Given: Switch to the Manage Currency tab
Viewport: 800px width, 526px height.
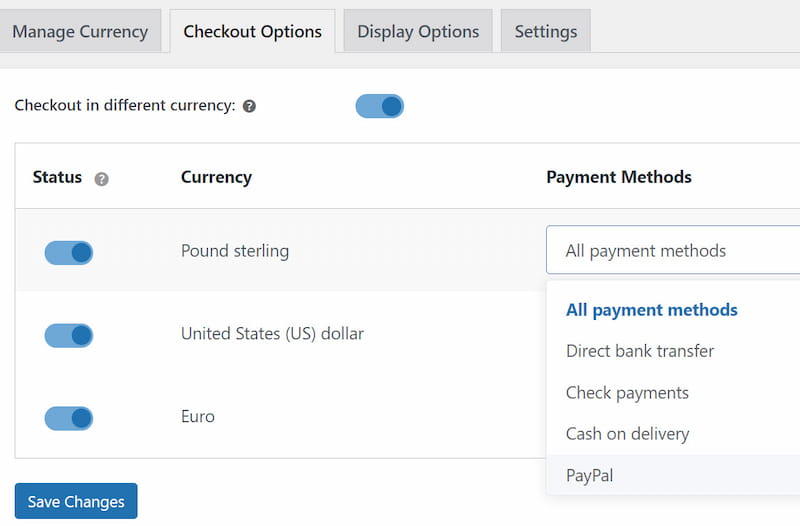Looking at the screenshot, I should pos(80,31).
